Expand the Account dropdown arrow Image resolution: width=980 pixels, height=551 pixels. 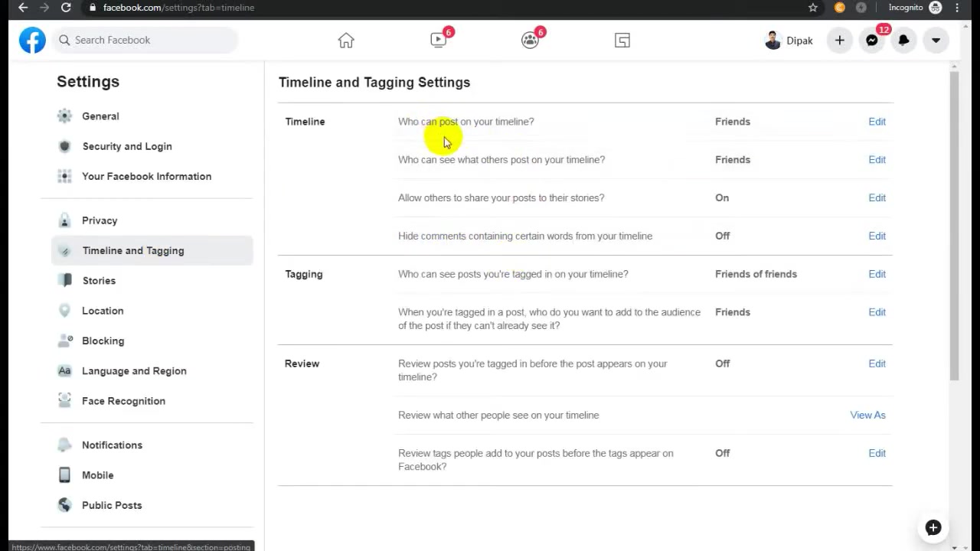(936, 41)
